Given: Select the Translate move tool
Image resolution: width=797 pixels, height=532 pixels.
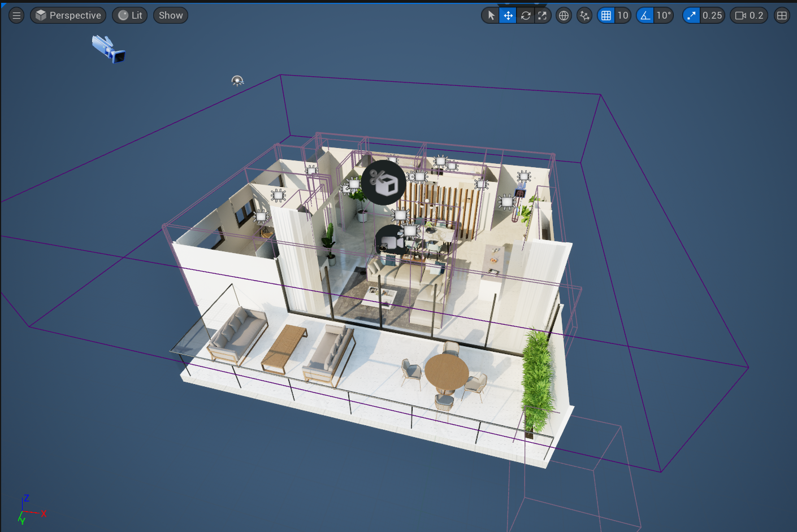Looking at the screenshot, I should (508, 15).
